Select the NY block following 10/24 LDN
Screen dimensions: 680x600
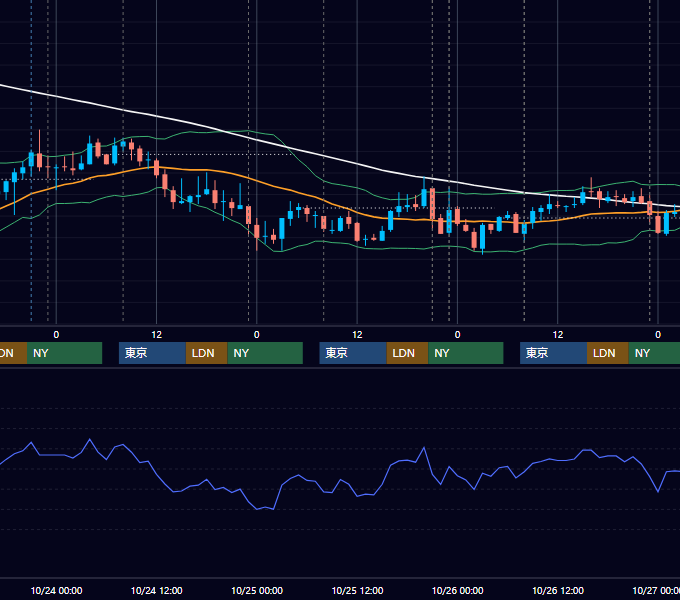(265, 353)
